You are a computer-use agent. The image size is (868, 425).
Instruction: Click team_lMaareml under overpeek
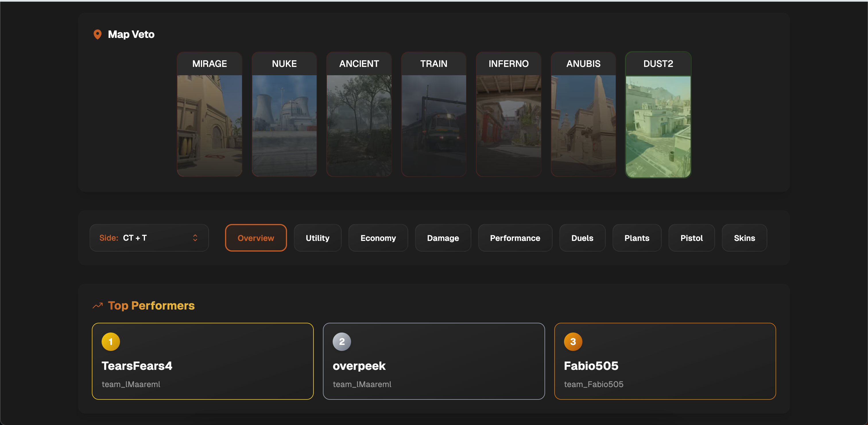coord(362,384)
